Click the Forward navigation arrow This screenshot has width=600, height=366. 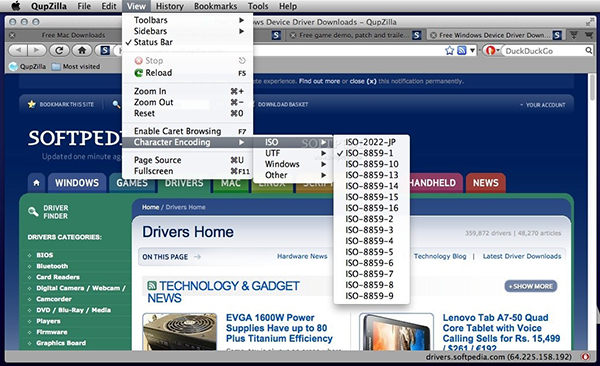(x=36, y=50)
